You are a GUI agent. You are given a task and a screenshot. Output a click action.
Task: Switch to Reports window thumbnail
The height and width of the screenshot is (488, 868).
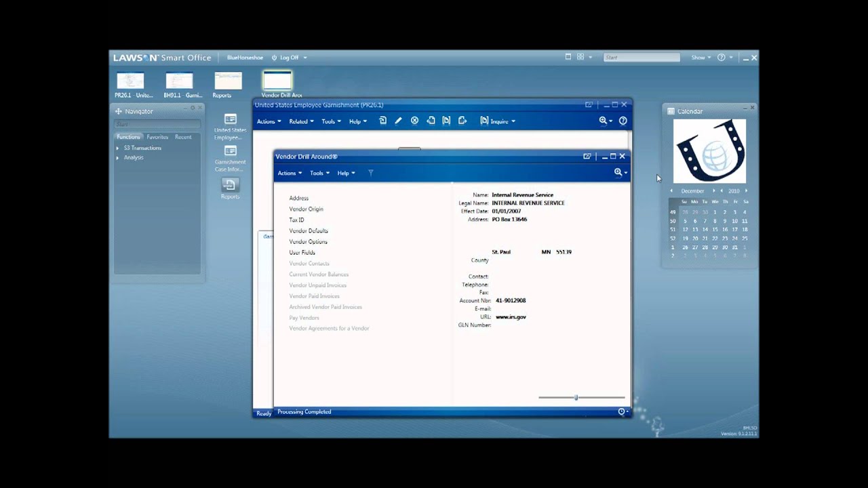point(228,81)
